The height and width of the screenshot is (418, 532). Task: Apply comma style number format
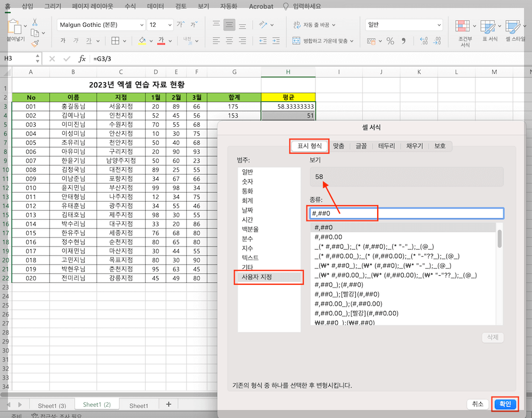point(403,41)
